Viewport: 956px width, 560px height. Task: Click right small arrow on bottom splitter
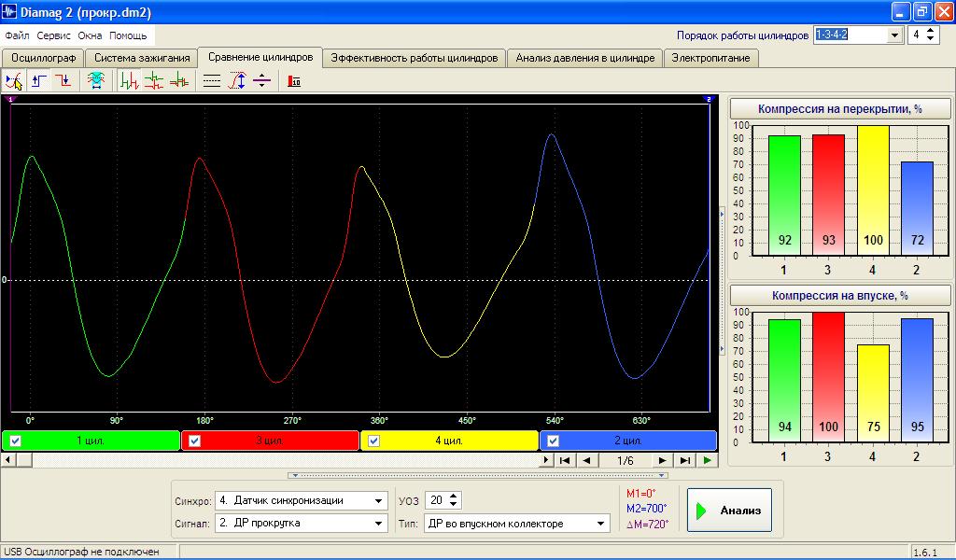[x=662, y=475]
